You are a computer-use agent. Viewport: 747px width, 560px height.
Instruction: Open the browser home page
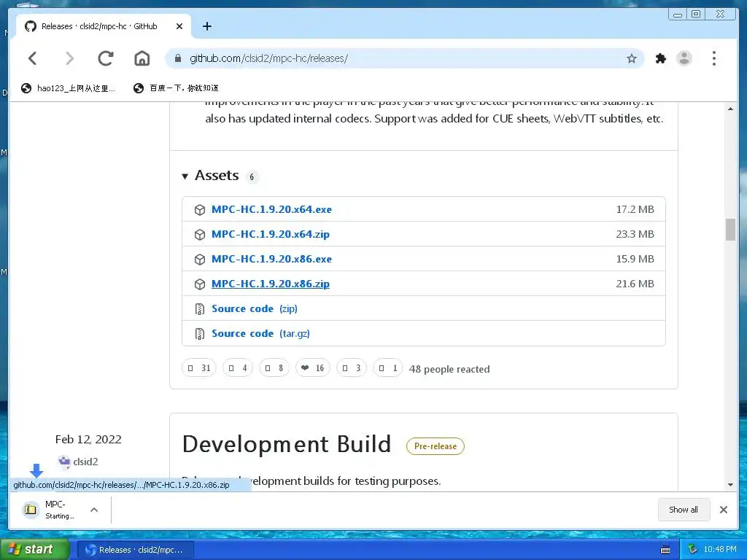coord(142,58)
